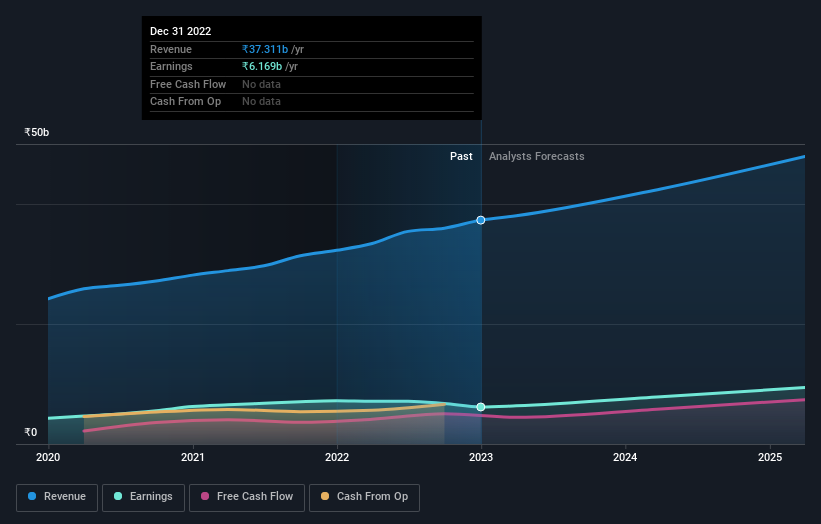Click the 2024 x-axis label
The width and height of the screenshot is (821, 524).
coord(625,457)
